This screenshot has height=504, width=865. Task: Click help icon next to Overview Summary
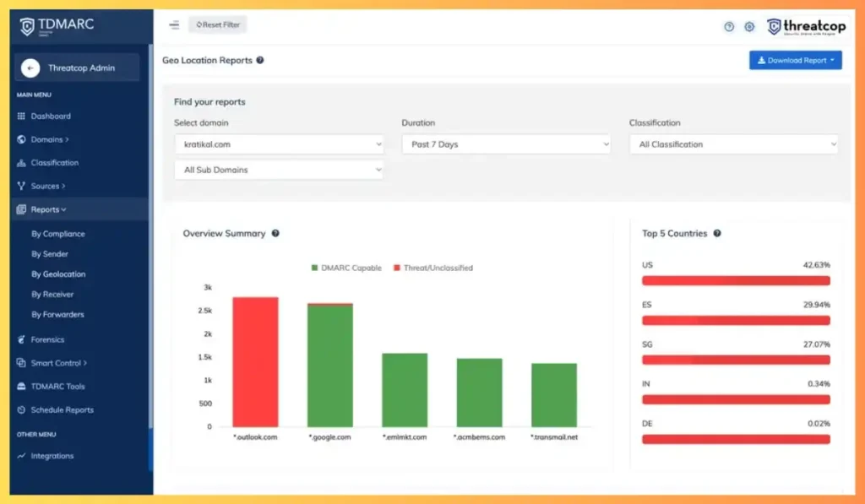click(275, 233)
